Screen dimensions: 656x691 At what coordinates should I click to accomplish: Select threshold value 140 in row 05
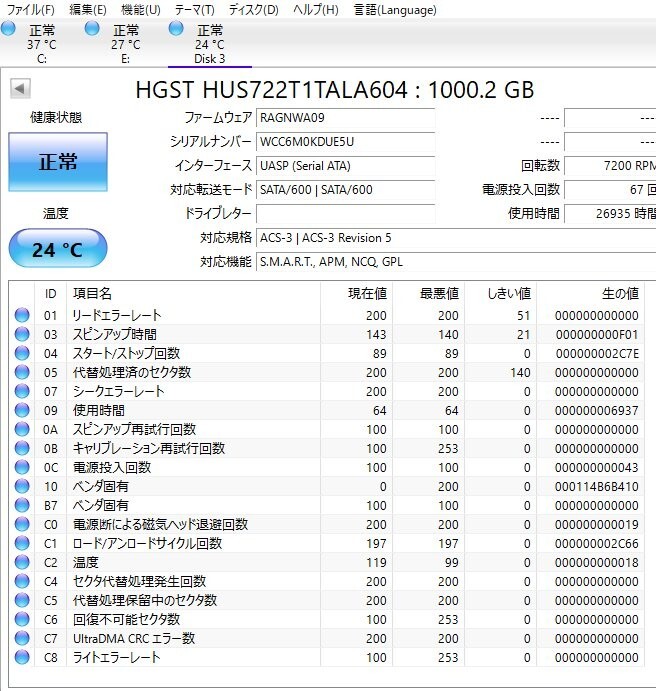(x=520, y=372)
